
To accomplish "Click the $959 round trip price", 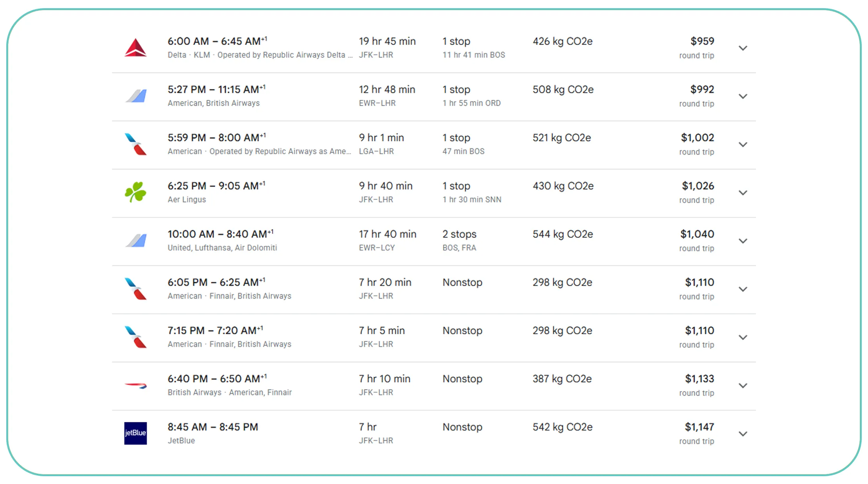I will (702, 41).
